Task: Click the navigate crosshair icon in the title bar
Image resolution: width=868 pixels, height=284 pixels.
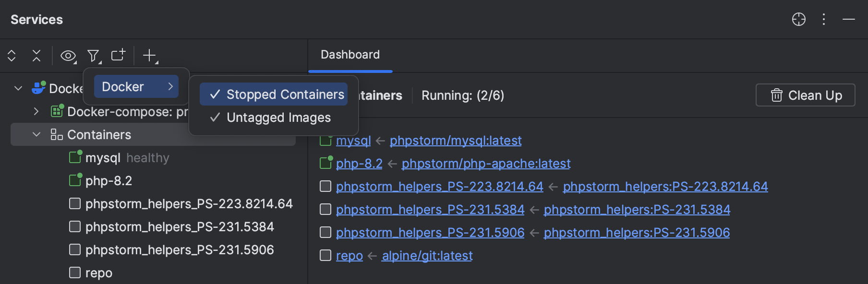Action: tap(798, 20)
